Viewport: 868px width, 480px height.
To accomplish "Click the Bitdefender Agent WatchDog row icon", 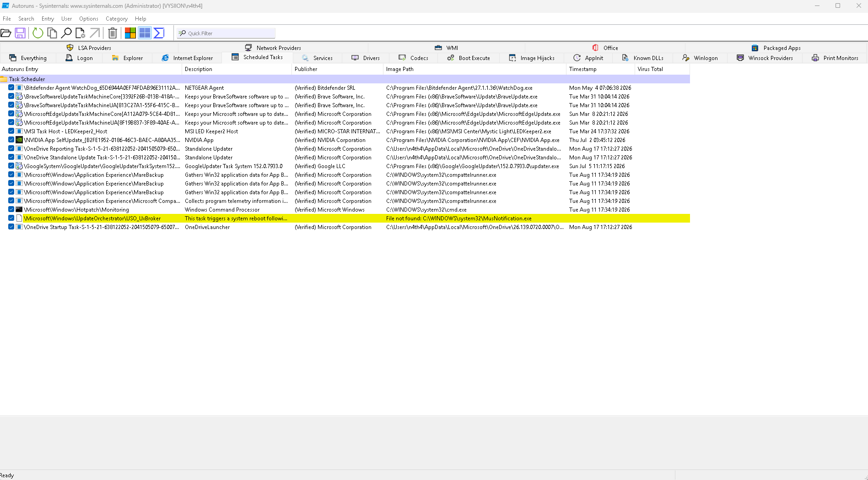I will [19, 88].
